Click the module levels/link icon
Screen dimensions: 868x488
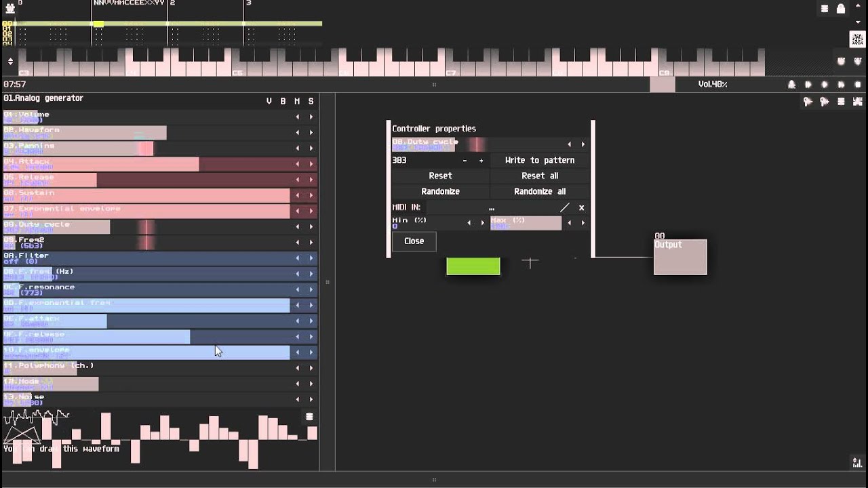click(858, 102)
